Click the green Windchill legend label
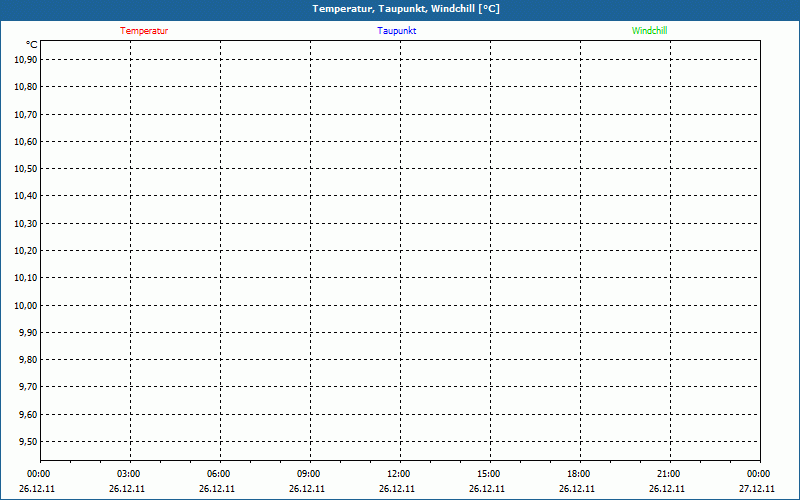800x500 pixels. [x=649, y=31]
